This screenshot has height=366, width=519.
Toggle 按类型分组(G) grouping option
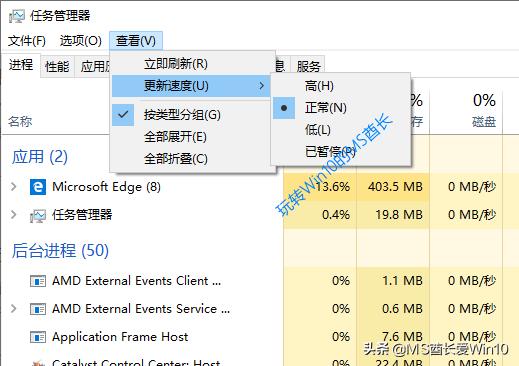click(191, 115)
